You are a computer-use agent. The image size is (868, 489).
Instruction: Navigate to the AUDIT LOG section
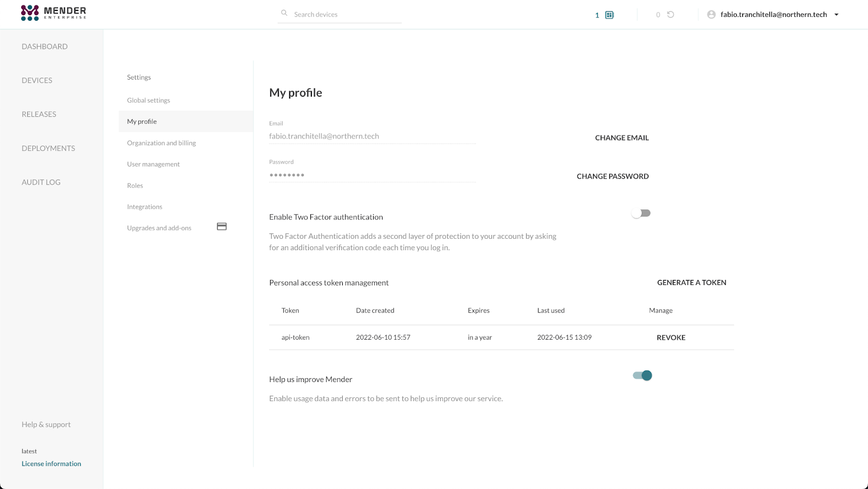tap(41, 182)
